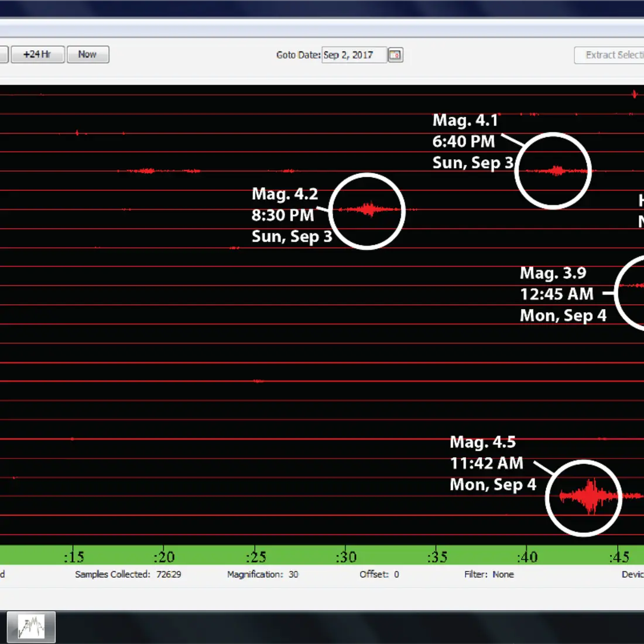Click the Offset: 0 status item
Viewport: 644px width, 644px height.
point(379,574)
